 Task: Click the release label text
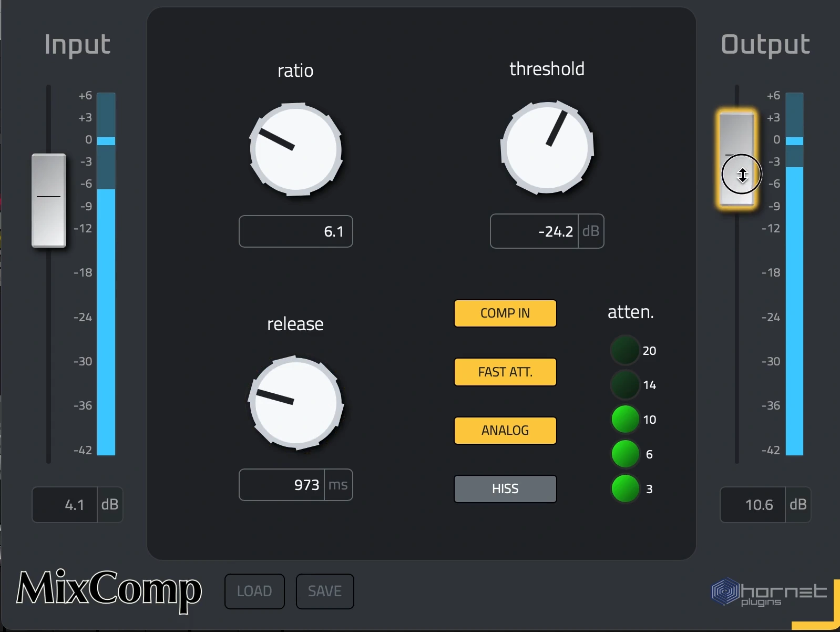pos(295,324)
